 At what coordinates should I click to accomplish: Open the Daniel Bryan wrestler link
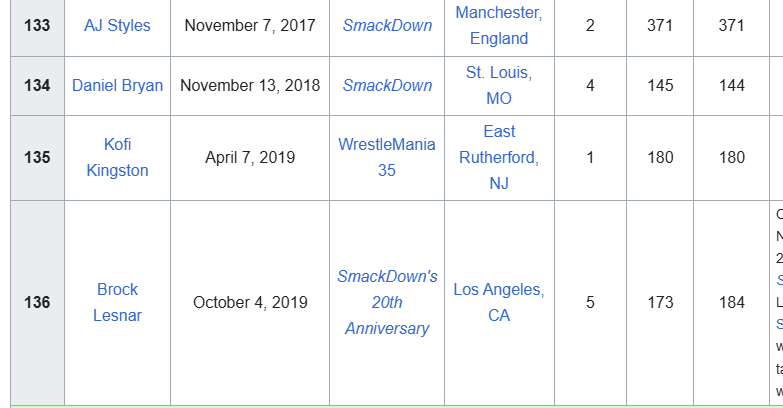pyautogui.click(x=117, y=85)
